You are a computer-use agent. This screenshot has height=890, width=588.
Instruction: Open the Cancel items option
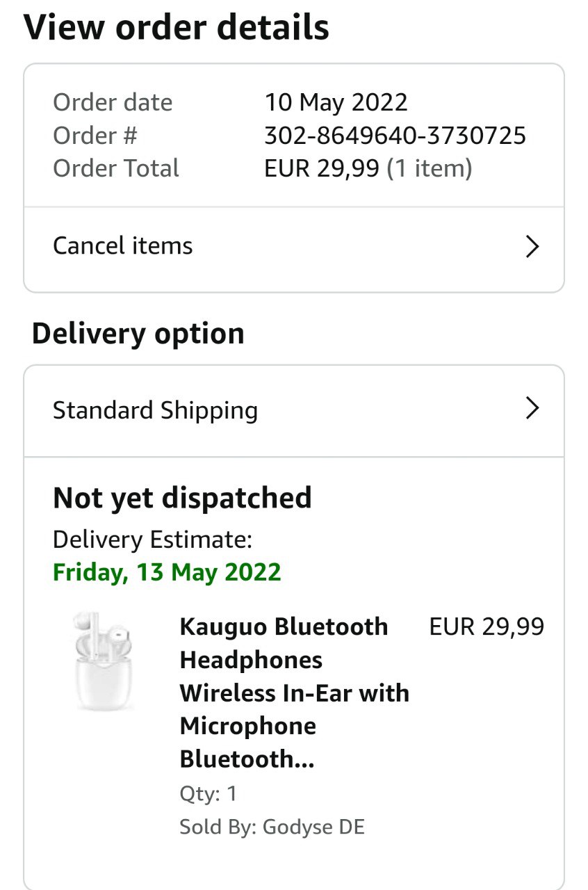click(123, 246)
